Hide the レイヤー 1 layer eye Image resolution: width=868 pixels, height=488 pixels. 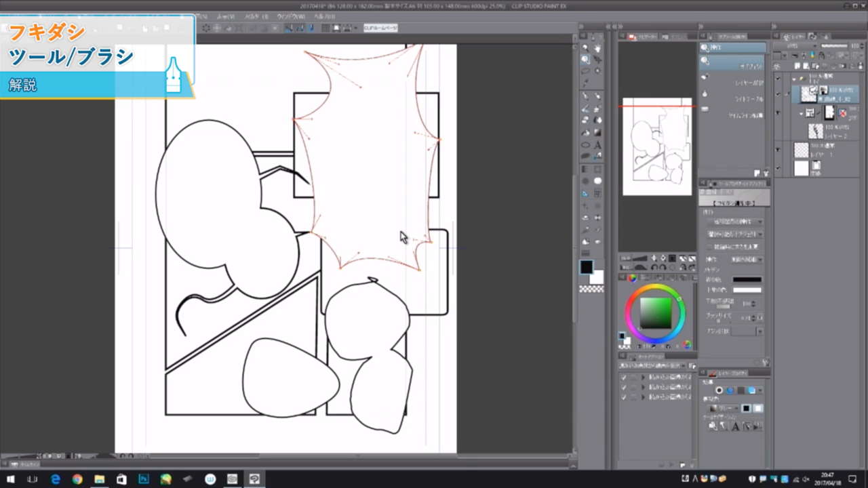pos(779,150)
